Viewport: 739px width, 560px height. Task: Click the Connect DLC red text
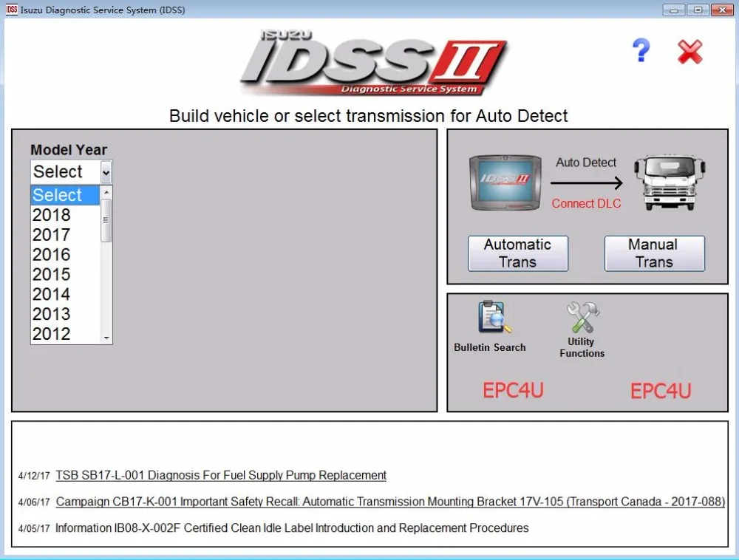(586, 203)
